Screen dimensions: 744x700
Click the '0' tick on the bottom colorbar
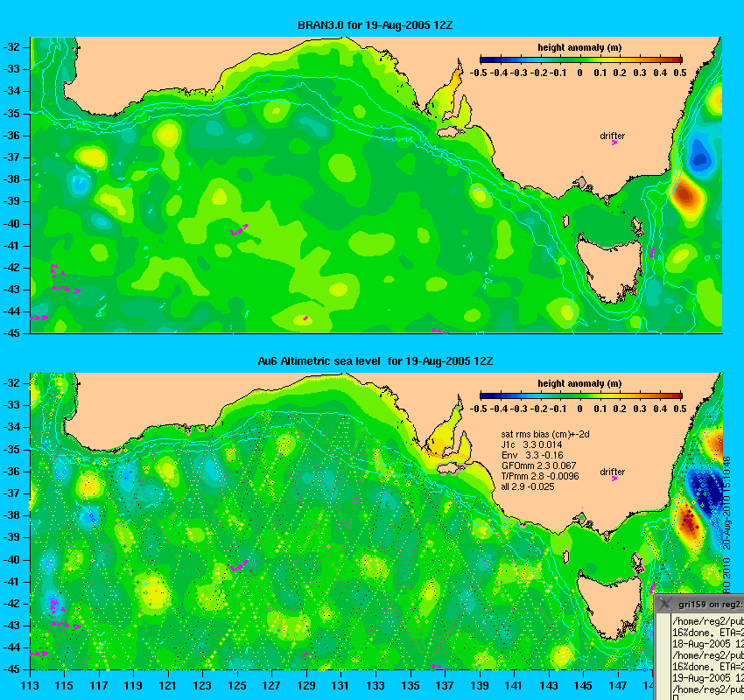coord(579,409)
